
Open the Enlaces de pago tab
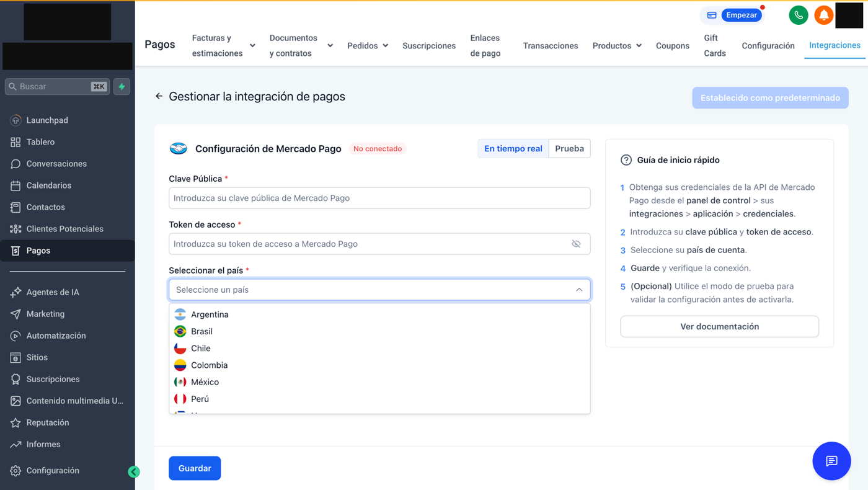(x=485, y=46)
